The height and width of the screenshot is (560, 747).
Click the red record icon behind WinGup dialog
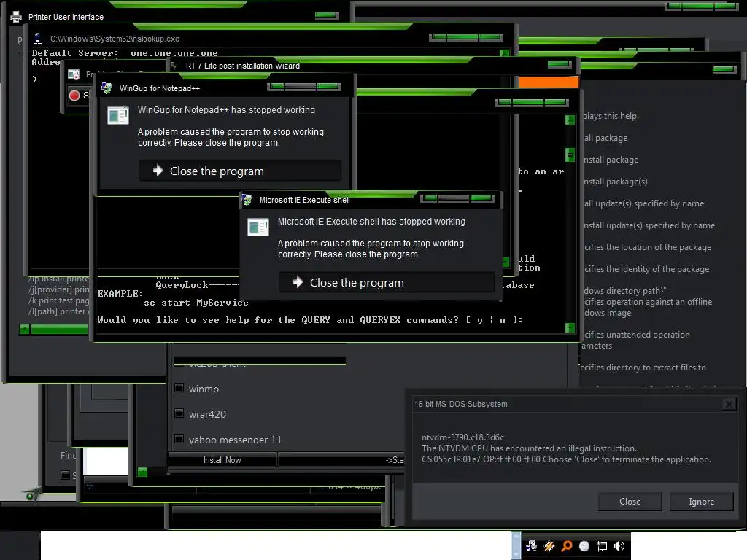click(74, 96)
